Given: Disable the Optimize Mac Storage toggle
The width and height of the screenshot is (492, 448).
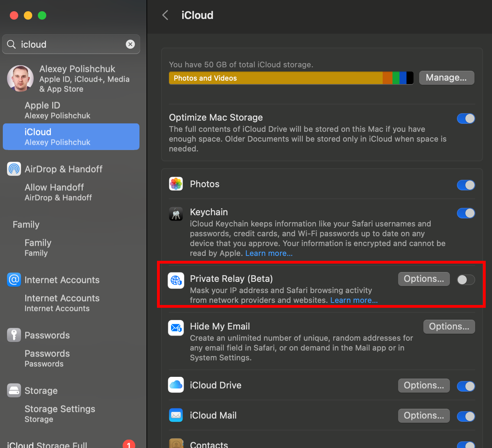Looking at the screenshot, I should pos(466,118).
